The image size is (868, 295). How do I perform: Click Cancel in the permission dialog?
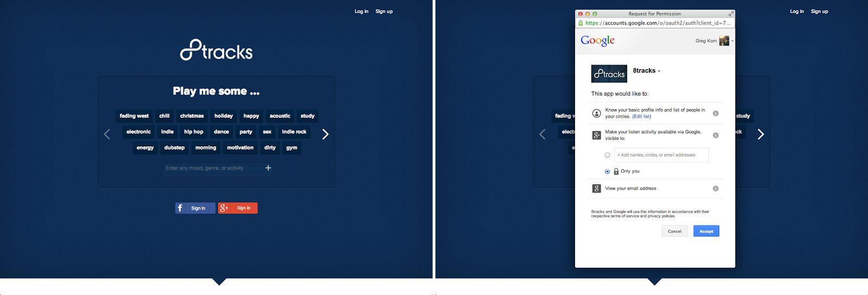click(x=674, y=232)
